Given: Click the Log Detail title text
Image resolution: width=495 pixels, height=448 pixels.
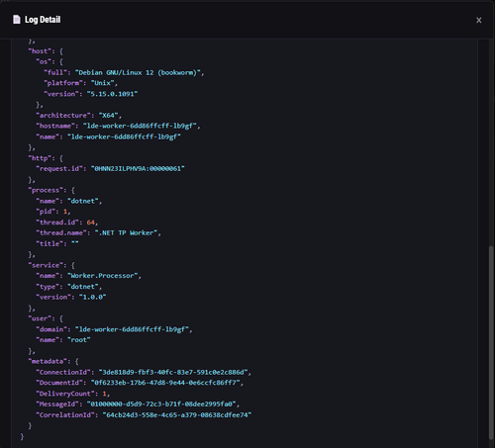Looking at the screenshot, I should pyautogui.click(x=43, y=20).
